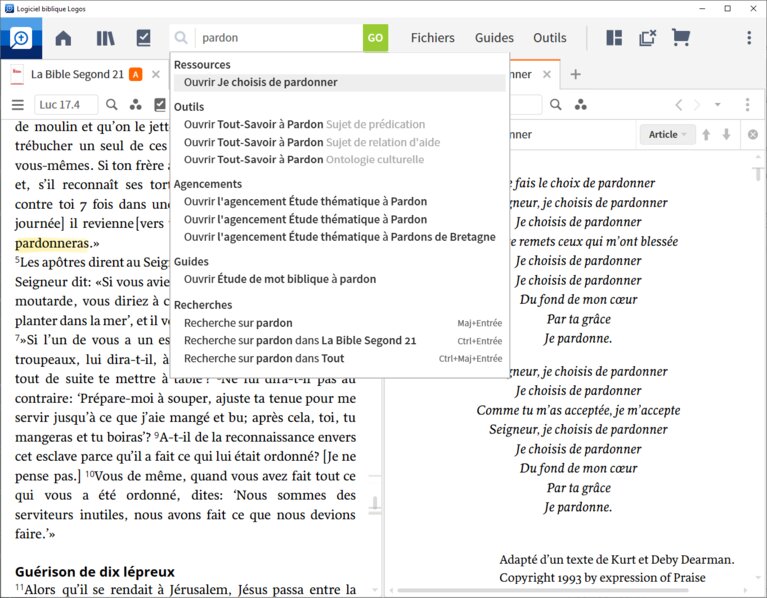The width and height of the screenshot is (767, 598).
Task: Open the Documents checklist icon in top bar
Action: [x=143, y=38]
